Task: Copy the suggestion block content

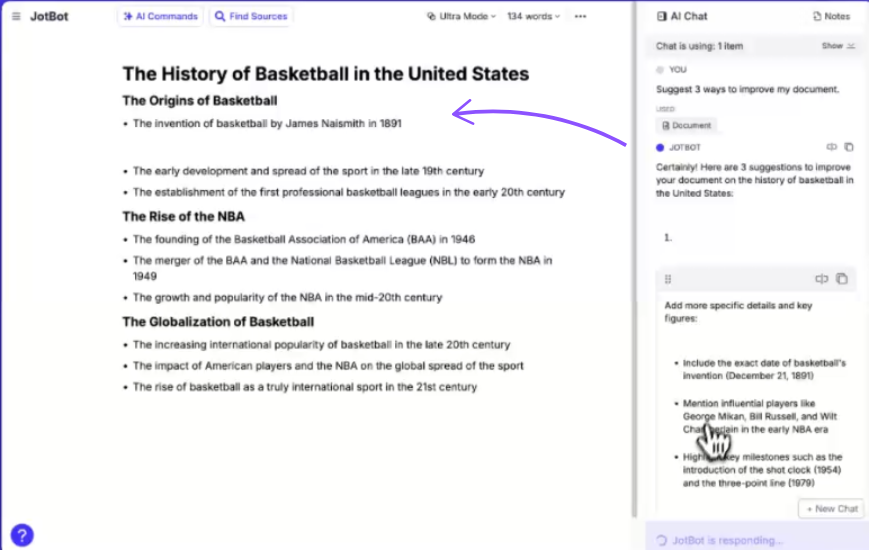Action: 842,279
